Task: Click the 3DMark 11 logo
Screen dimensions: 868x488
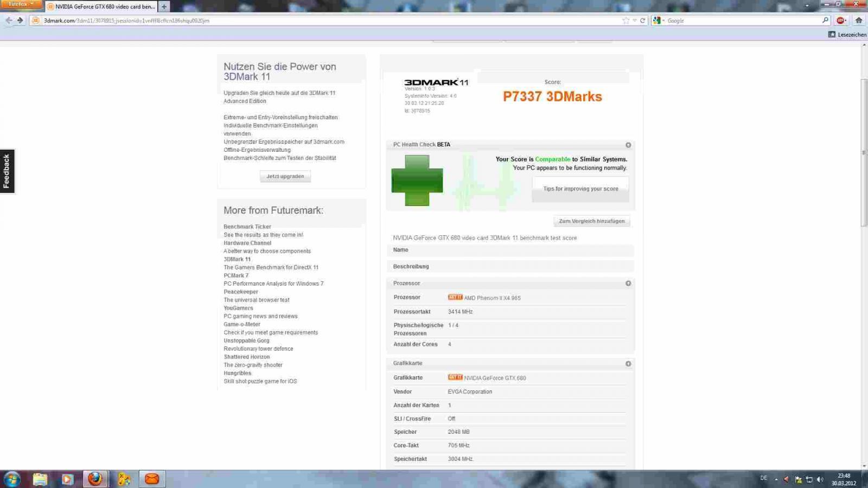Action: click(436, 82)
